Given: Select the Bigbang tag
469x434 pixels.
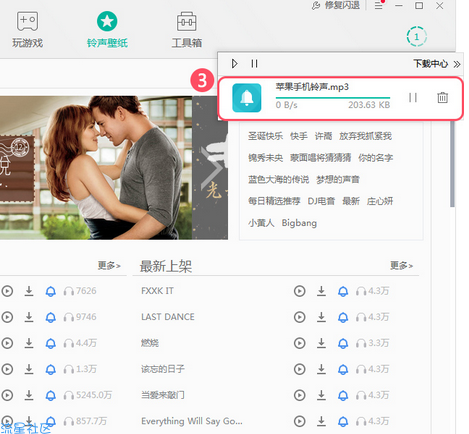Looking at the screenshot, I should (299, 223).
